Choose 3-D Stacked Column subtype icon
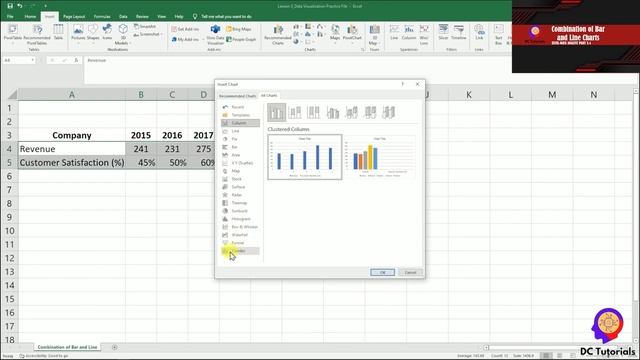640x360 pixels. click(351, 112)
